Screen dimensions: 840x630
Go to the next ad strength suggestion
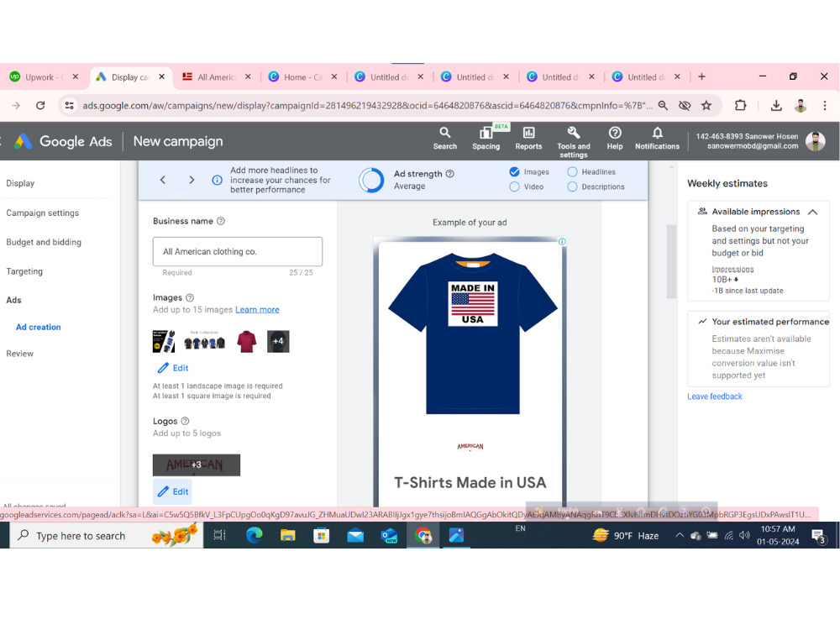pos(192,180)
